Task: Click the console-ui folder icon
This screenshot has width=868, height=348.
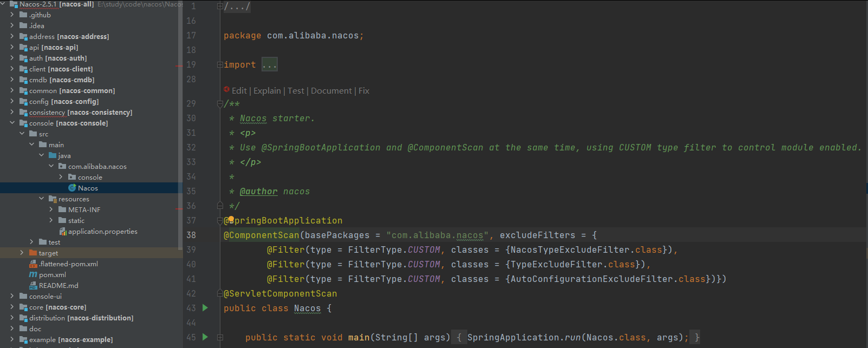Action: coord(23,296)
